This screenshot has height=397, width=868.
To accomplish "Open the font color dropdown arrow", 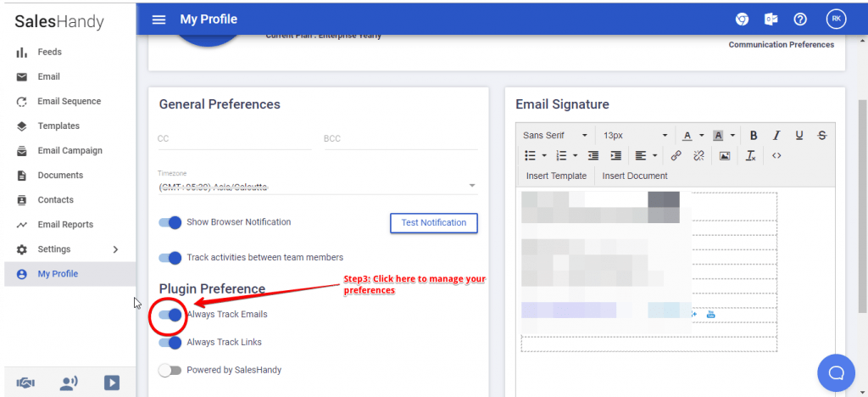I will pyautogui.click(x=701, y=136).
